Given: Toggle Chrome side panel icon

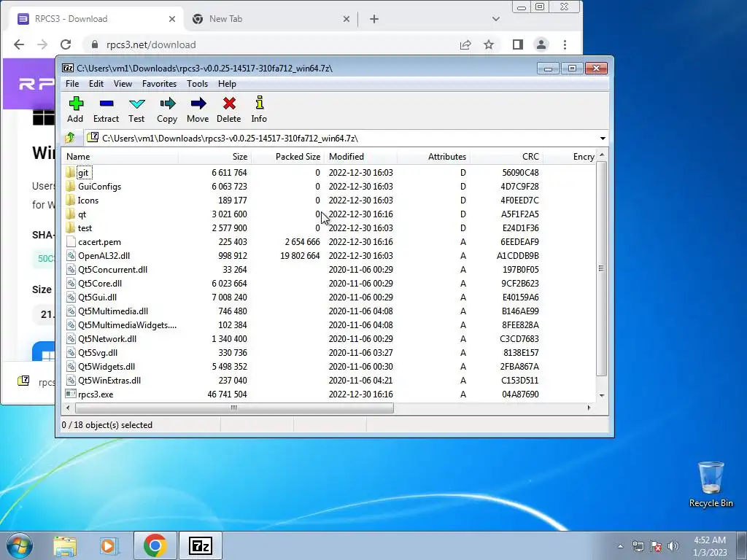Looking at the screenshot, I should point(518,44).
